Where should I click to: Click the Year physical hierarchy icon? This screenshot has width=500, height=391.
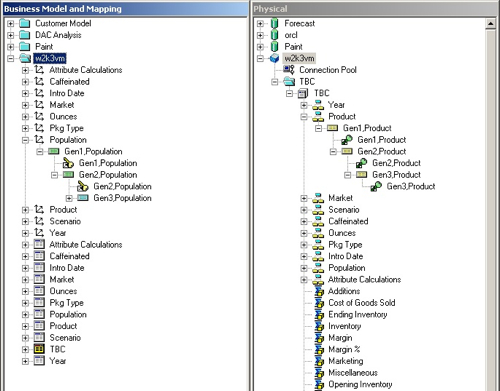click(x=318, y=105)
